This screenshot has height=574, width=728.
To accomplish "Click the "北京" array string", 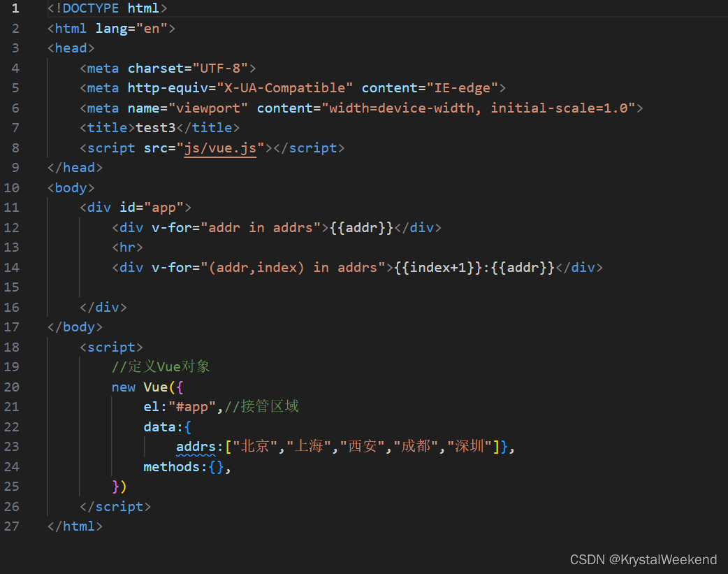I will [255, 447].
